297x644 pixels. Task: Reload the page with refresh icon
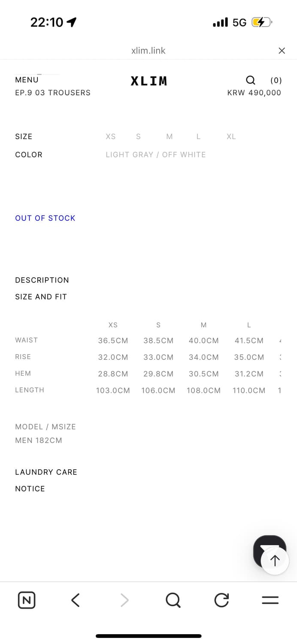point(221,600)
